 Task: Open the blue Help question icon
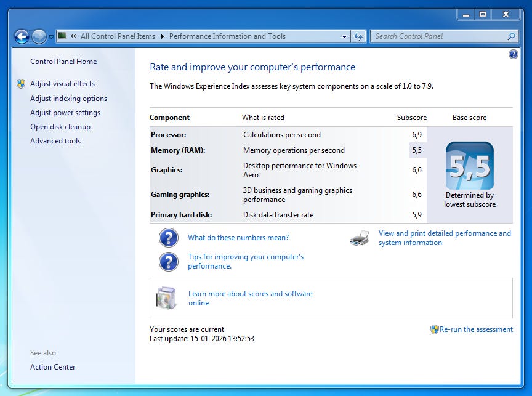pos(513,54)
